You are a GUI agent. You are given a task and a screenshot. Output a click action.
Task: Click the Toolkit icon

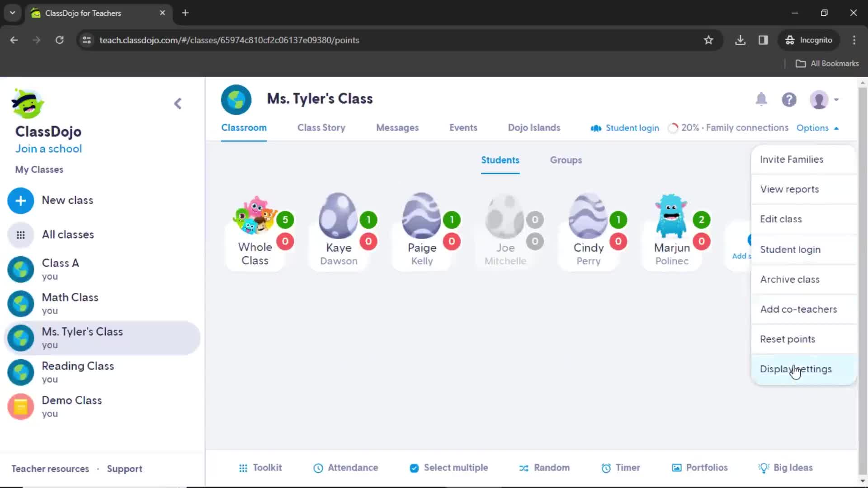click(260, 468)
